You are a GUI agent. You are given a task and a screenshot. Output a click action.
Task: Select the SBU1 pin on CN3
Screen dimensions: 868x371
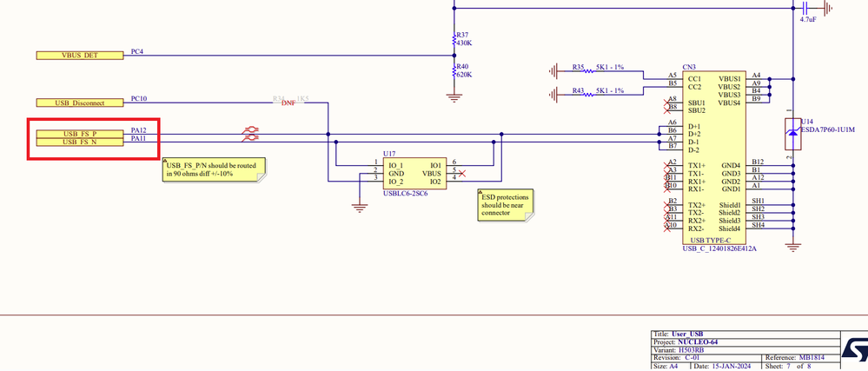(696, 103)
